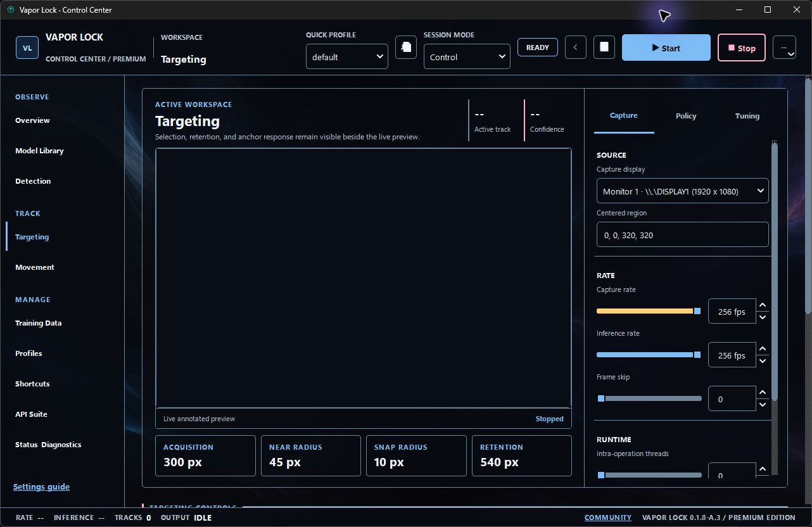Click the READY status button
Screen dimensions: 812x527
click(538, 48)
